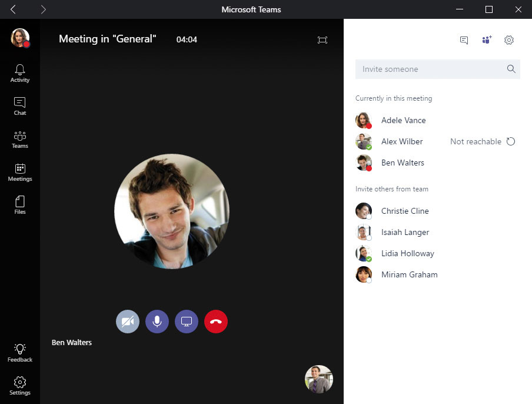532x404 pixels.
Task: Minimize the Microsoft Teams window
Action: pyautogui.click(x=460, y=9)
